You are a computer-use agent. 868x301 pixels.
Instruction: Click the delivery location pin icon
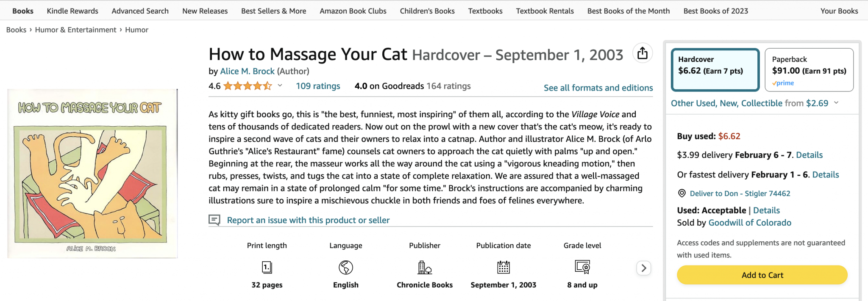tap(682, 193)
